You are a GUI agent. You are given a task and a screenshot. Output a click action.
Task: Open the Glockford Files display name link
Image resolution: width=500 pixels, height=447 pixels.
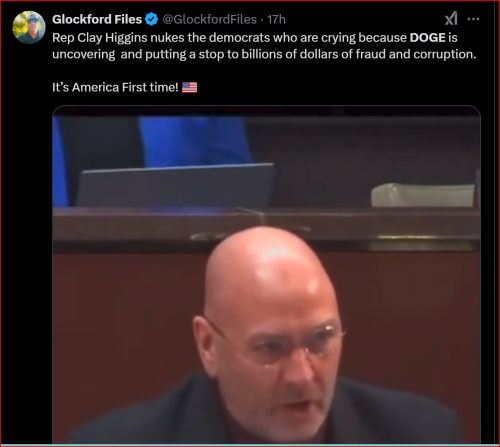[97, 19]
